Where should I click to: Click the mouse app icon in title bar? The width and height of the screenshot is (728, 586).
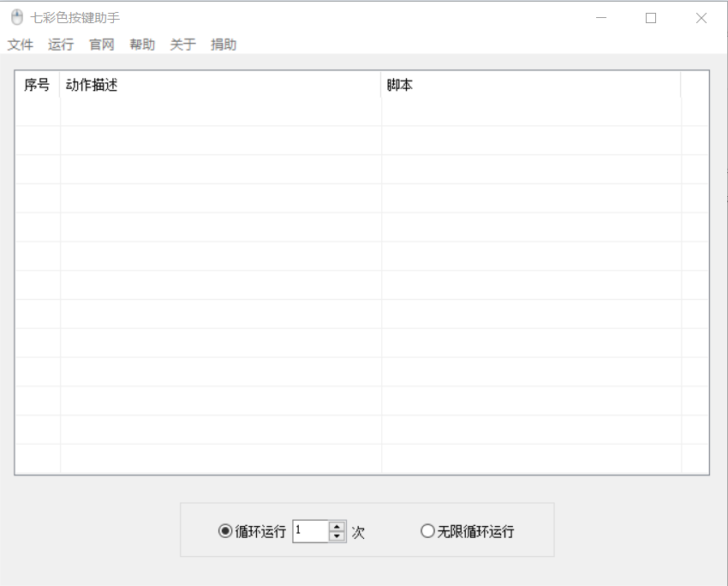(17, 18)
